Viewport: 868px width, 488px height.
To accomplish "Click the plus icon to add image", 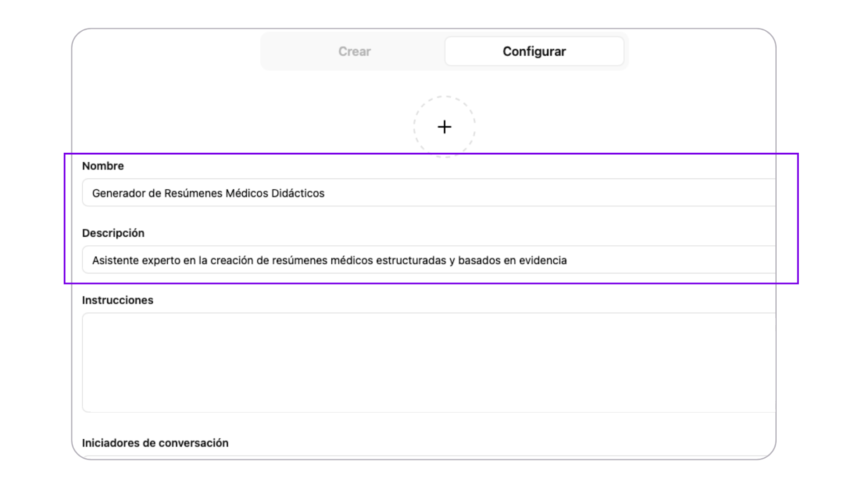I will pos(444,127).
